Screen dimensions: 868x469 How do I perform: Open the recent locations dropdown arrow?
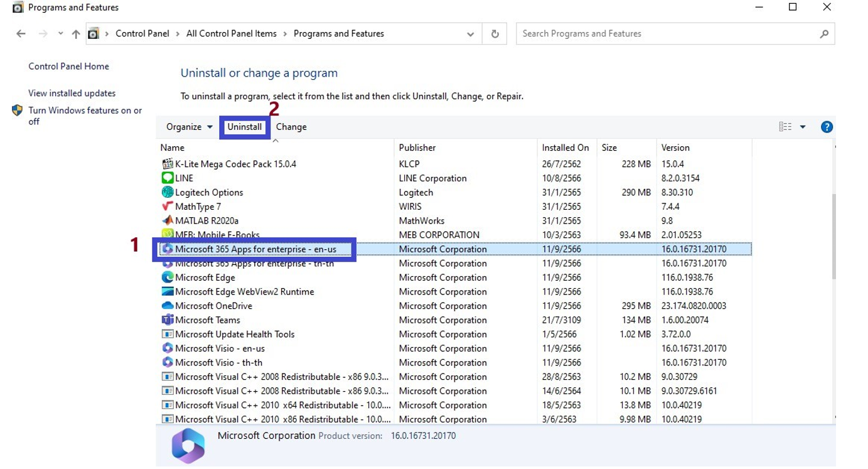(x=60, y=34)
